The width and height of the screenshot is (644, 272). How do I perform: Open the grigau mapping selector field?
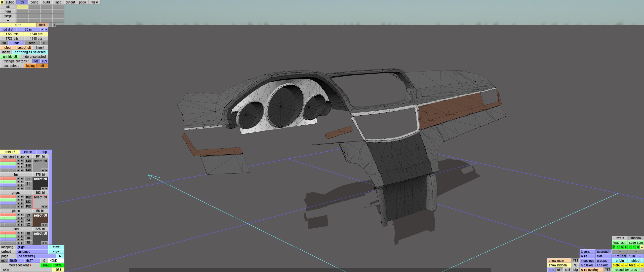click(32, 247)
